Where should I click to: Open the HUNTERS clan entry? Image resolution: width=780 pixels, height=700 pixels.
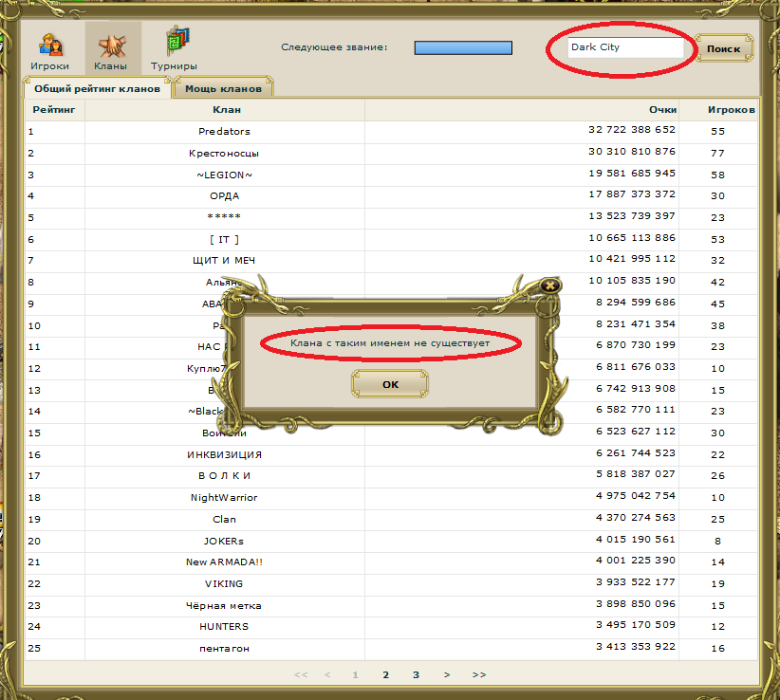[x=224, y=626]
